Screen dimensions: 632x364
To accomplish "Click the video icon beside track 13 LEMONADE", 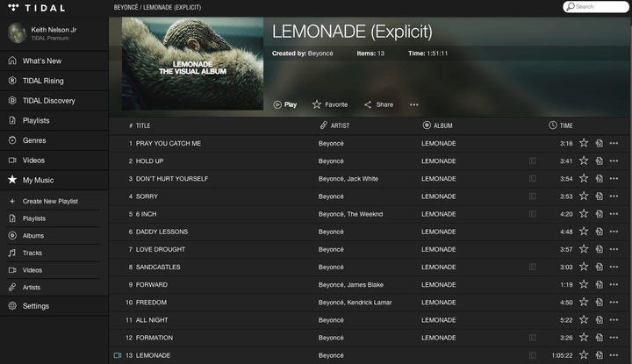I will point(118,355).
